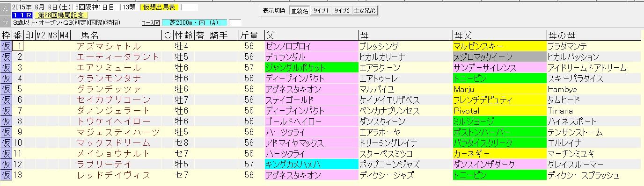Click the empty field beside 仮想出馬表

pyautogui.click(x=189, y=7)
